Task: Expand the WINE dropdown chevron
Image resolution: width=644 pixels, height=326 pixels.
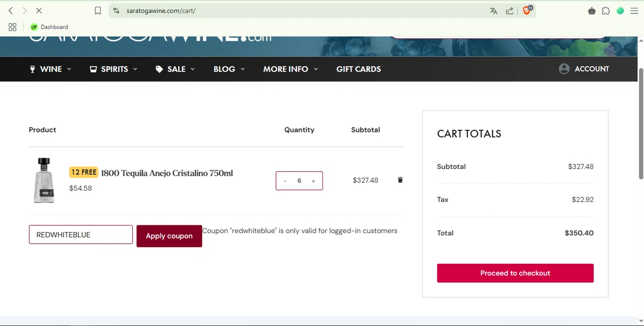Action: [x=69, y=69]
